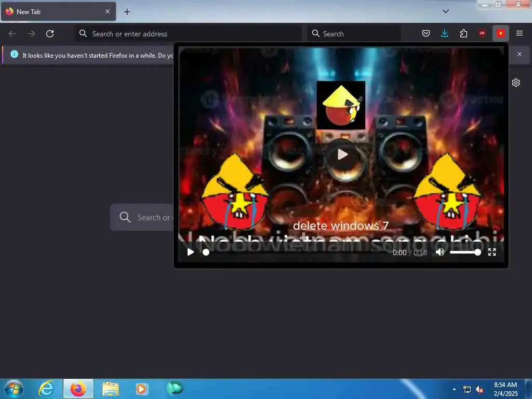Reload the current page
Viewport: 532px width, 399px height.
pyautogui.click(x=50, y=34)
